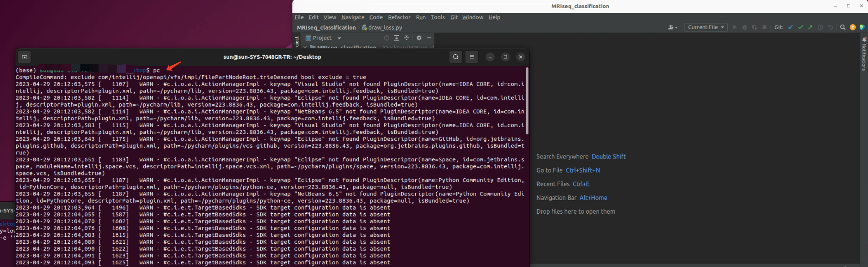Minimize the terminal window
The width and height of the screenshot is (868, 267).
coord(490,57)
